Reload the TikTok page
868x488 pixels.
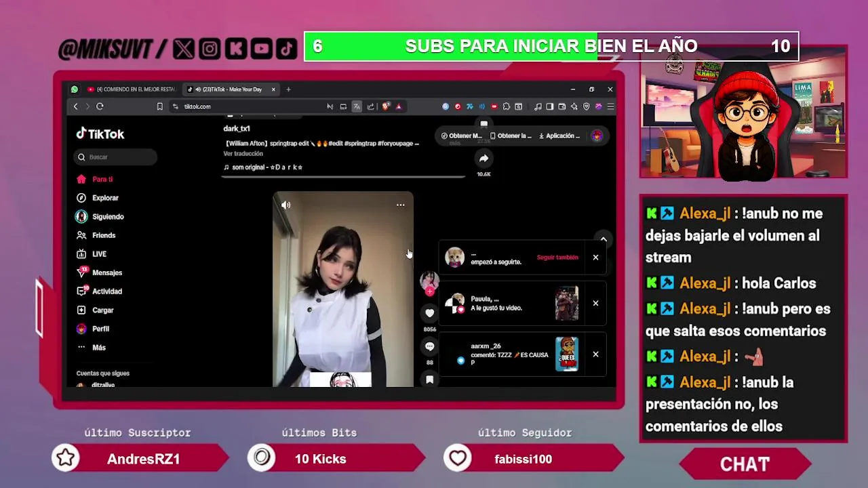[100, 106]
